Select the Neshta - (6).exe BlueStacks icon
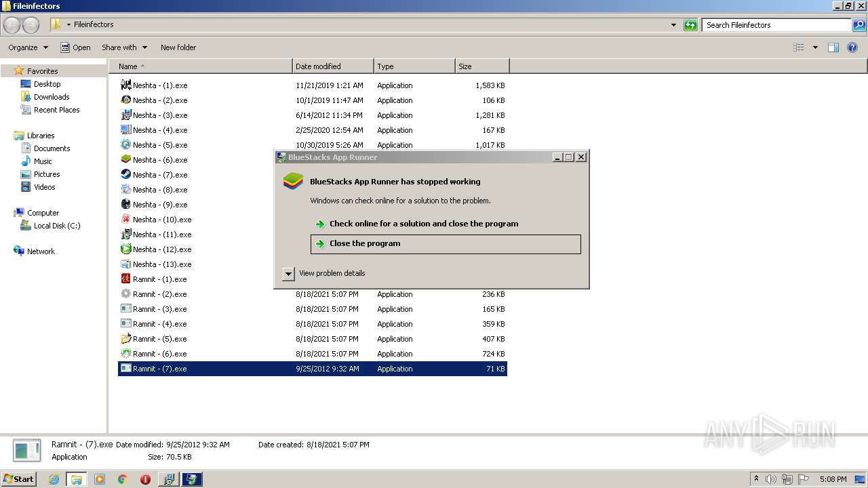Screen dimensions: 868x488 (125, 159)
